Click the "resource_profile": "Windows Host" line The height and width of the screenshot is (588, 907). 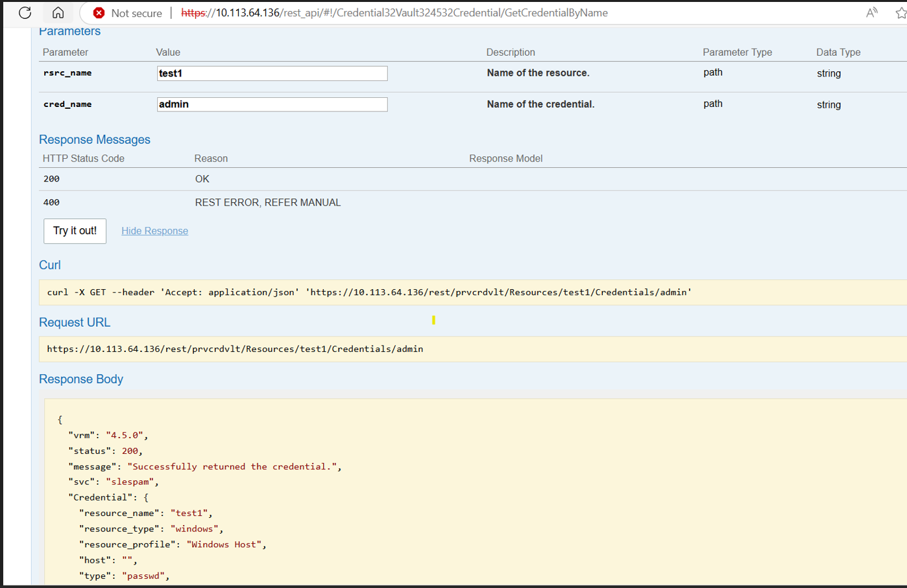click(x=173, y=545)
